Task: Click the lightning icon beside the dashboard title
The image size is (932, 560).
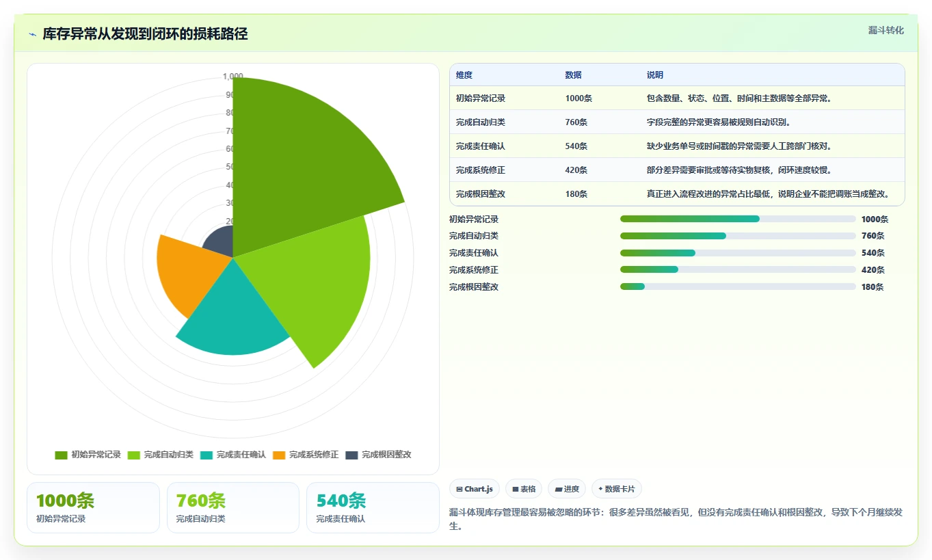Action: pyautogui.click(x=32, y=34)
